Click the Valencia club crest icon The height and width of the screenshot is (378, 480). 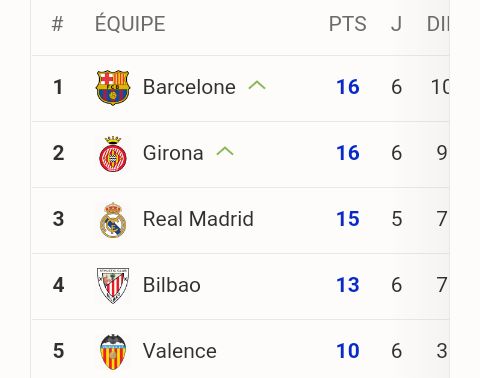click(x=113, y=351)
